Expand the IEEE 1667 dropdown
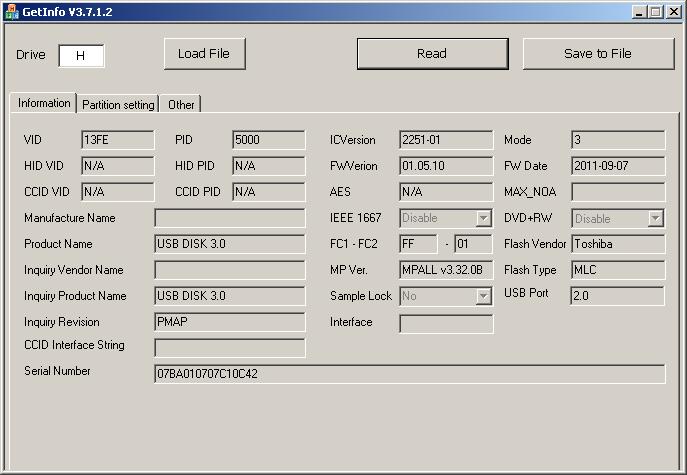Viewport: 687px width, 475px height. [x=483, y=218]
